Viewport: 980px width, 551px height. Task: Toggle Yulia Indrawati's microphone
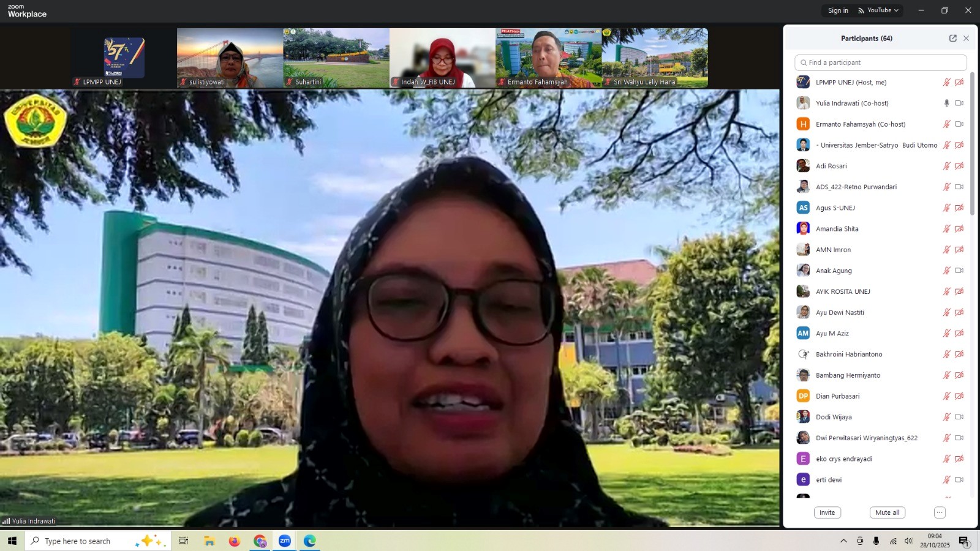tap(946, 103)
